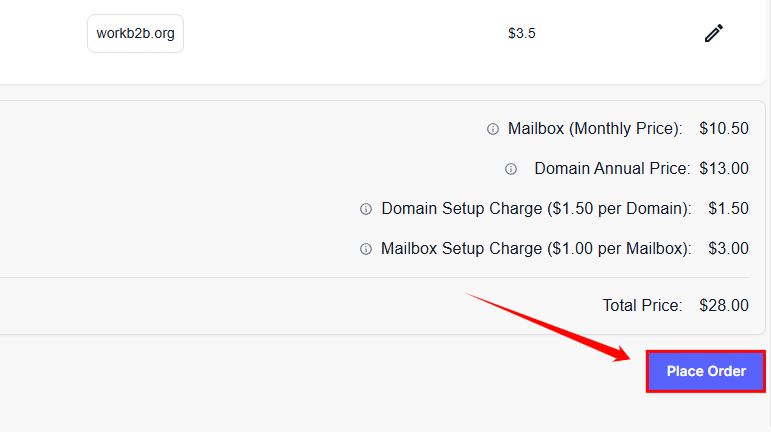The image size is (771, 432).
Task: Click the red arrow annotation
Action: 547,326
